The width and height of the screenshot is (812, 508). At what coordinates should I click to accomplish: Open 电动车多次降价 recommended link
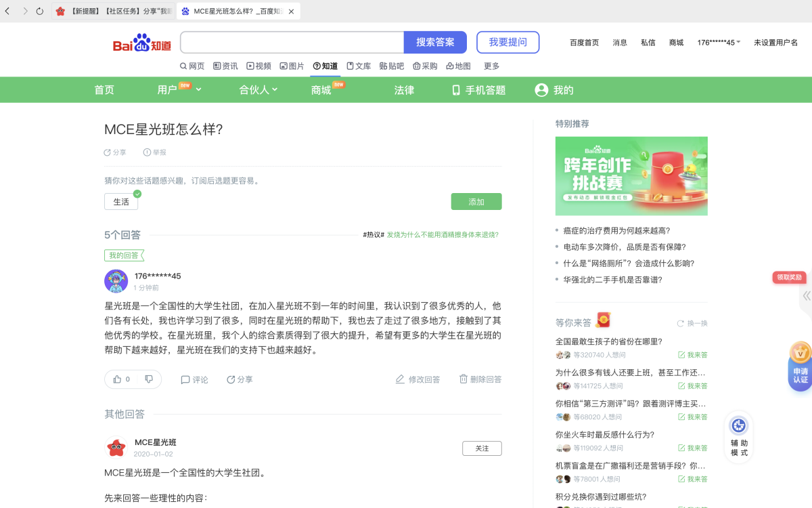625,247
